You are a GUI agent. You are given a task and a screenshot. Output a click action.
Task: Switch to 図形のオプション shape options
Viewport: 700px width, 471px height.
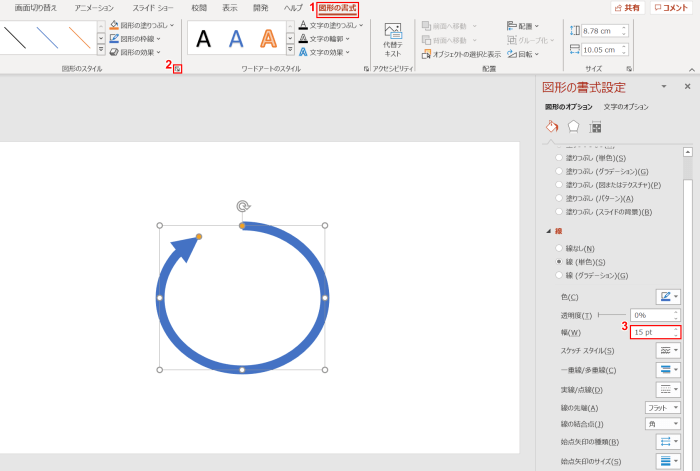pos(569,107)
